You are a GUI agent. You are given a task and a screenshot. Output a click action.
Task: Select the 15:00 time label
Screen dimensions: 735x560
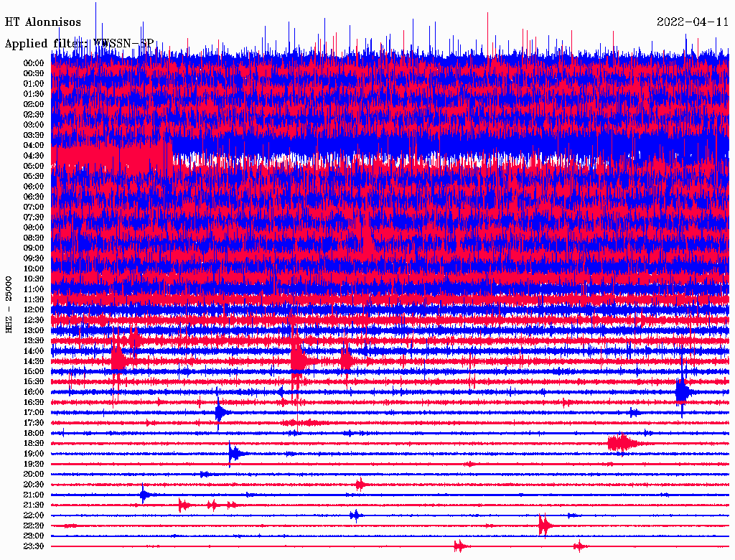click(34, 371)
